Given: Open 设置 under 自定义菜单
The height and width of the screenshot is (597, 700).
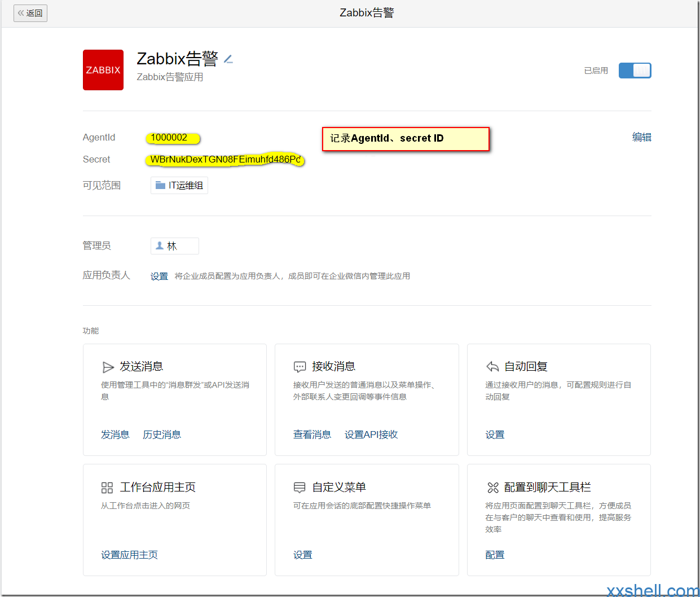Looking at the screenshot, I should 302,555.
